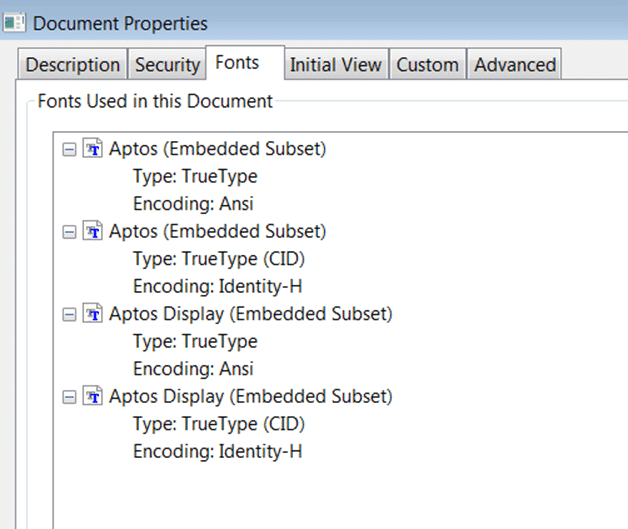Click 'Type: TrueType (CID)' under the Aptos non-Display font
Viewport: 628px width, 529px height.
click(219, 259)
